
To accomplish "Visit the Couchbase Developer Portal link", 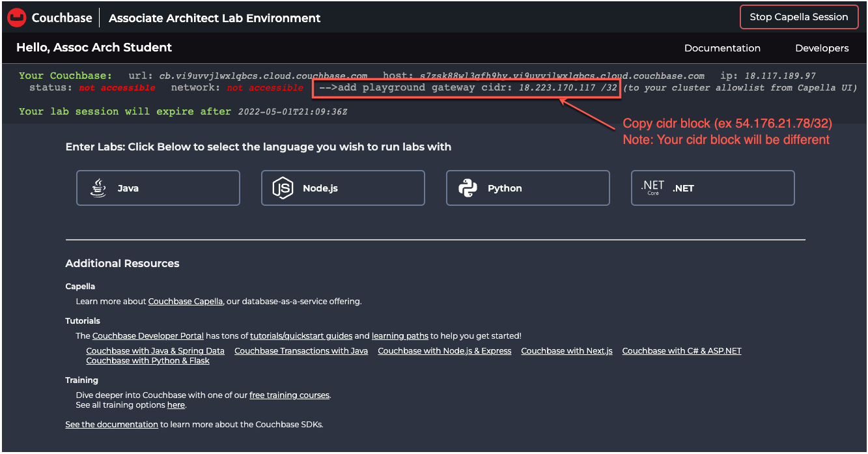I will (x=148, y=336).
